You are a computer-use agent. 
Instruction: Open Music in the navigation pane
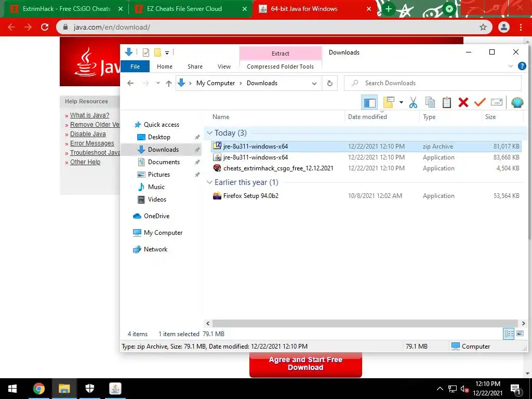(156, 187)
